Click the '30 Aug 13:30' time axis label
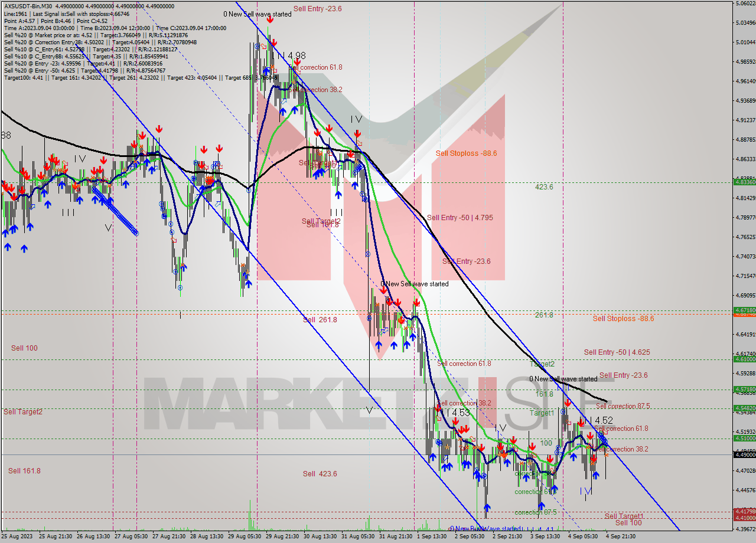Screen dimensions: 756x543 pos(320,537)
